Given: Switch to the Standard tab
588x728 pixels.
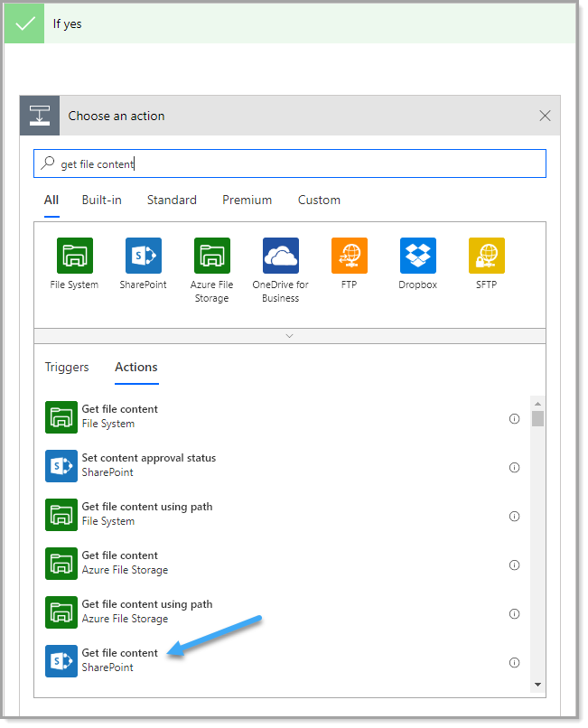Looking at the screenshot, I should pyautogui.click(x=172, y=201).
